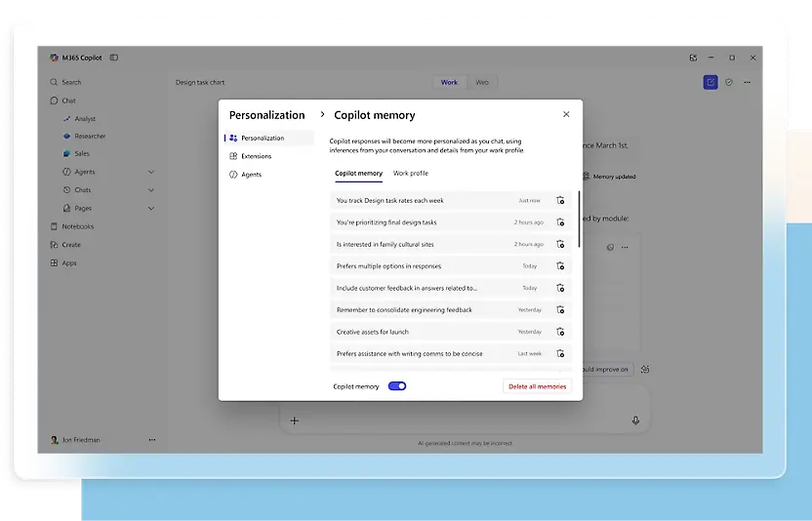The height and width of the screenshot is (521, 812).
Task: Open the Jon Friedman account options menu
Action: point(152,440)
